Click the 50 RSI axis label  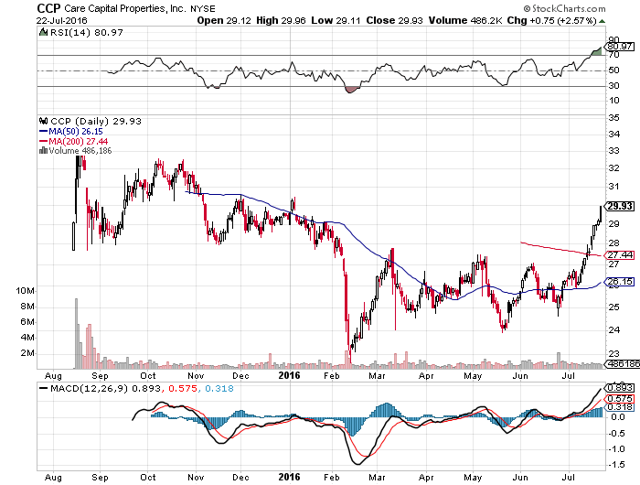(x=614, y=70)
